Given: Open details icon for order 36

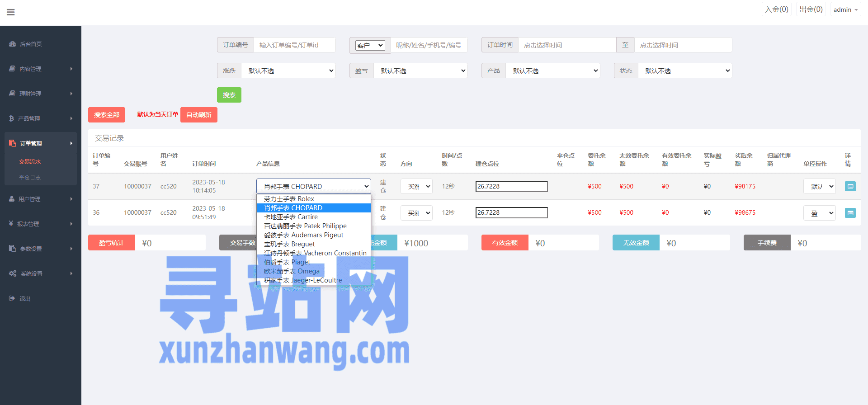Looking at the screenshot, I should pyautogui.click(x=850, y=212).
